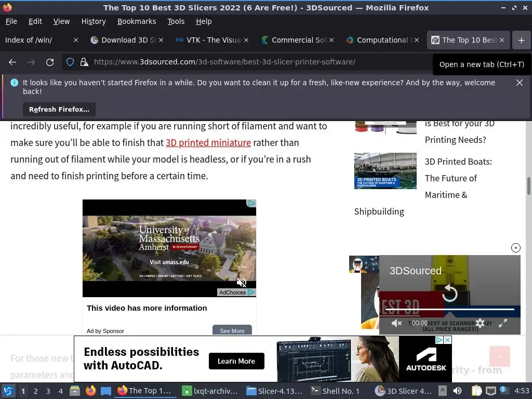Switch to virtual desktop 3

48,391
